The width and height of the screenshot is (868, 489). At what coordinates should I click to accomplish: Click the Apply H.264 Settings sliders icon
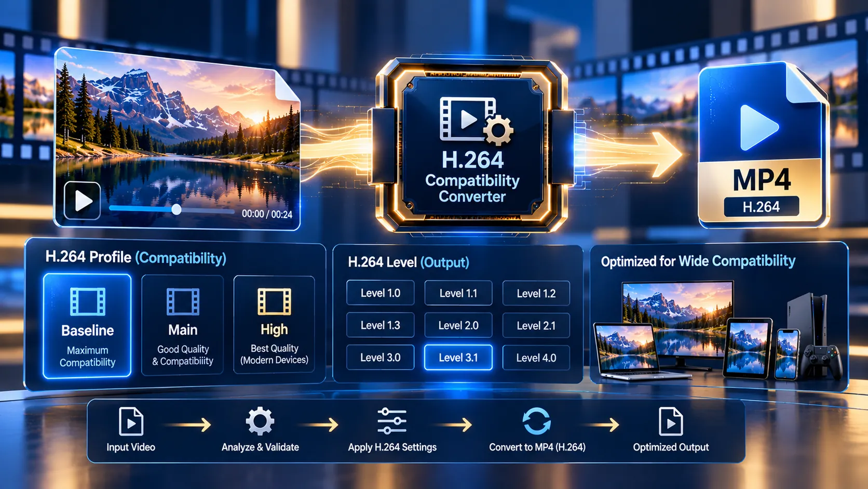click(392, 421)
